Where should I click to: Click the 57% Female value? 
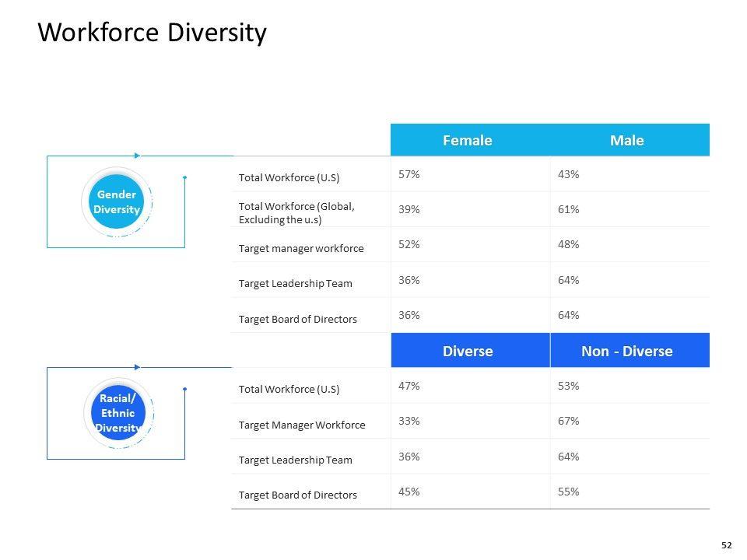point(409,174)
